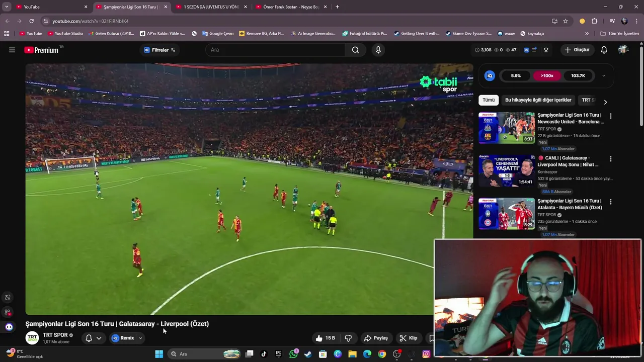Expand the vidIQ score panel chevron

pyautogui.click(x=604, y=76)
